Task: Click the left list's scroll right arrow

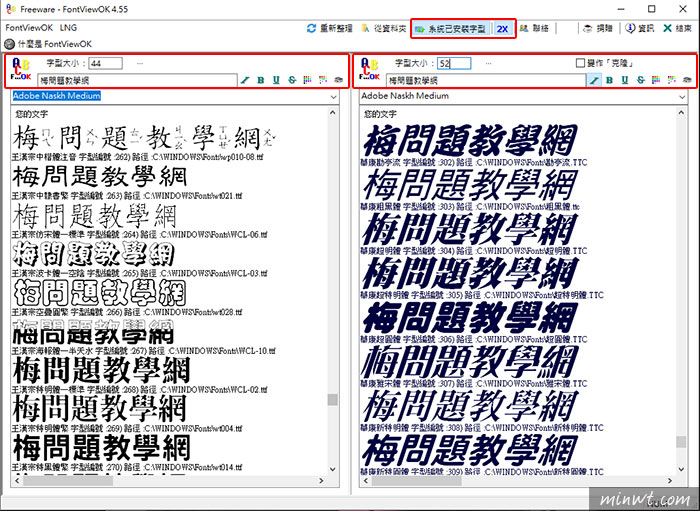Action: 321,481
